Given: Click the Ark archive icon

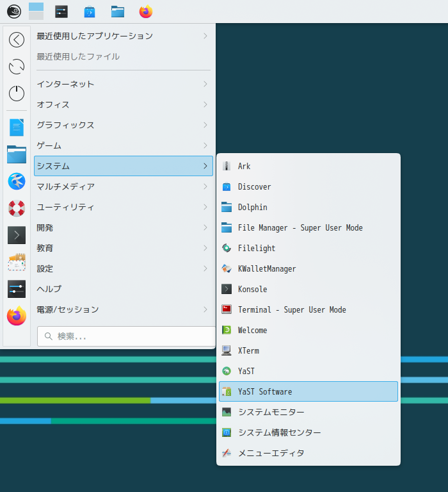Looking at the screenshot, I should point(227,166).
